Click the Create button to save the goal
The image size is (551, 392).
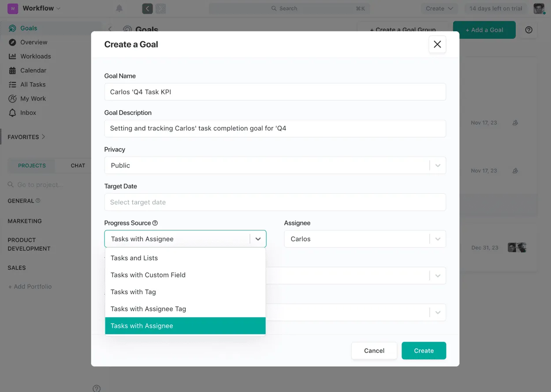pyautogui.click(x=424, y=350)
